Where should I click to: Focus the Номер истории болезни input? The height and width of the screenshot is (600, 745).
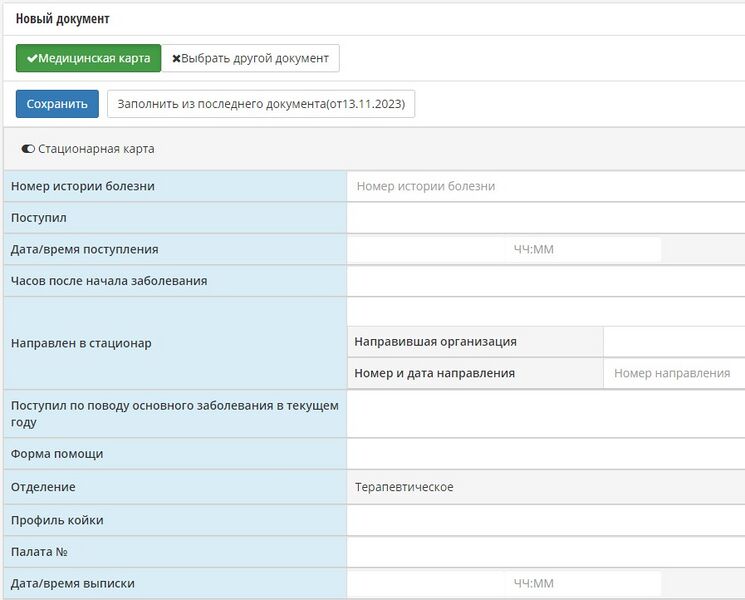point(546,186)
